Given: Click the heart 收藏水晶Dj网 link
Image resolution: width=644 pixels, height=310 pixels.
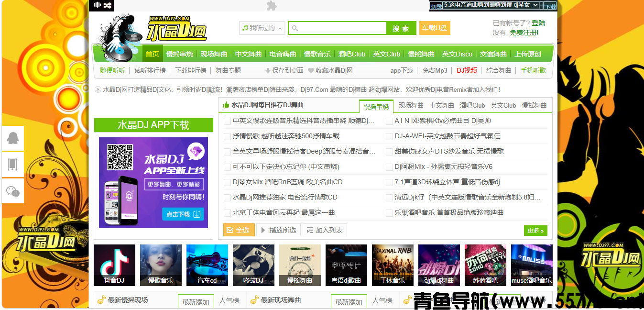Looking at the screenshot, I should (x=330, y=70).
